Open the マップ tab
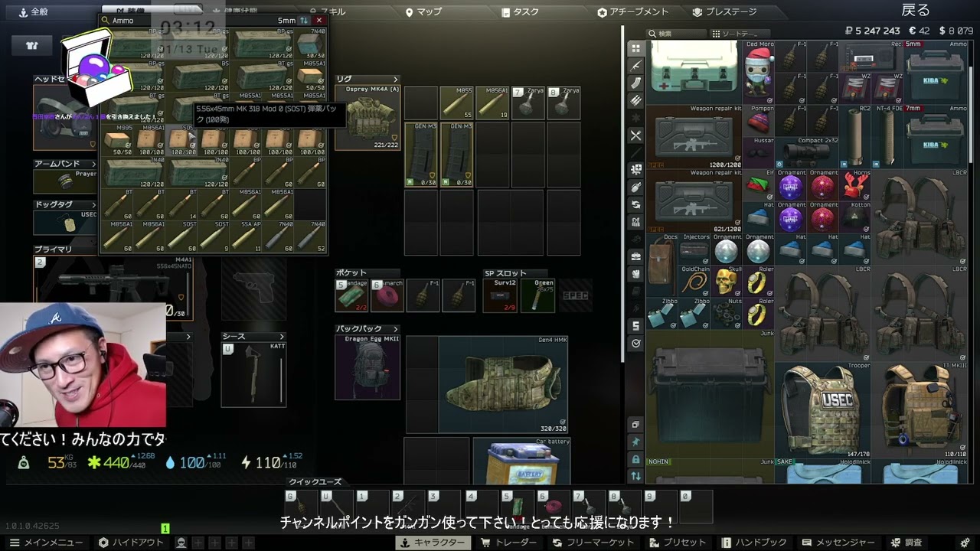Viewport: 980px width, 551px height. pos(424,11)
